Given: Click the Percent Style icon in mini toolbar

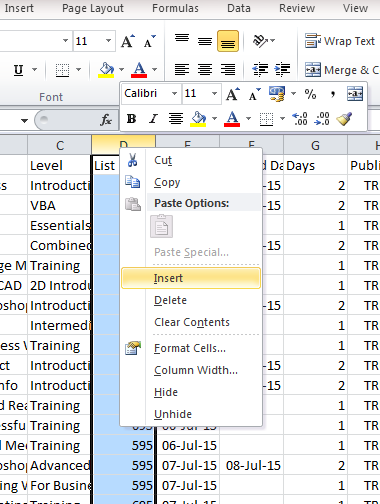Looking at the screenshot, I should coord(310,94).
